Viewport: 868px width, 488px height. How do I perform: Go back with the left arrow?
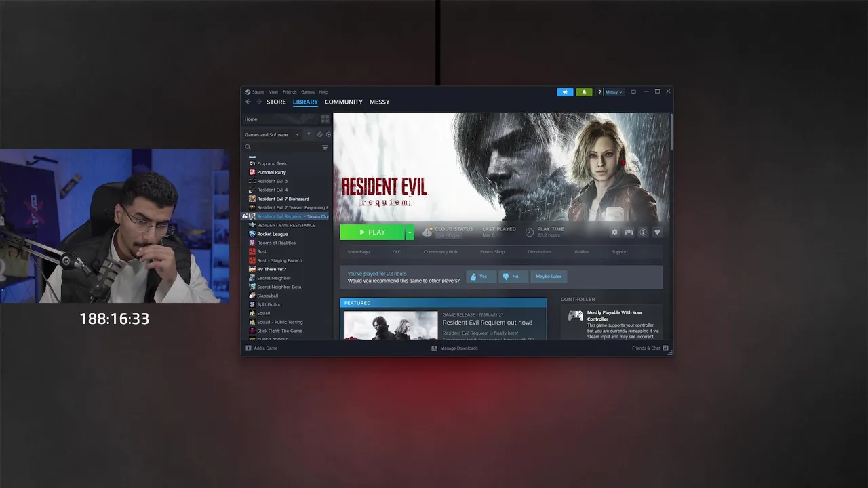pos(248,102)
